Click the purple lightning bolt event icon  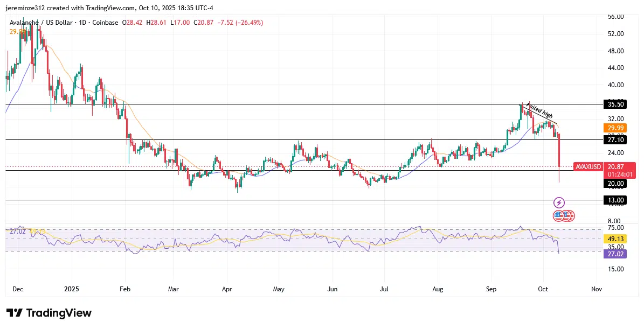pos(559,203)
